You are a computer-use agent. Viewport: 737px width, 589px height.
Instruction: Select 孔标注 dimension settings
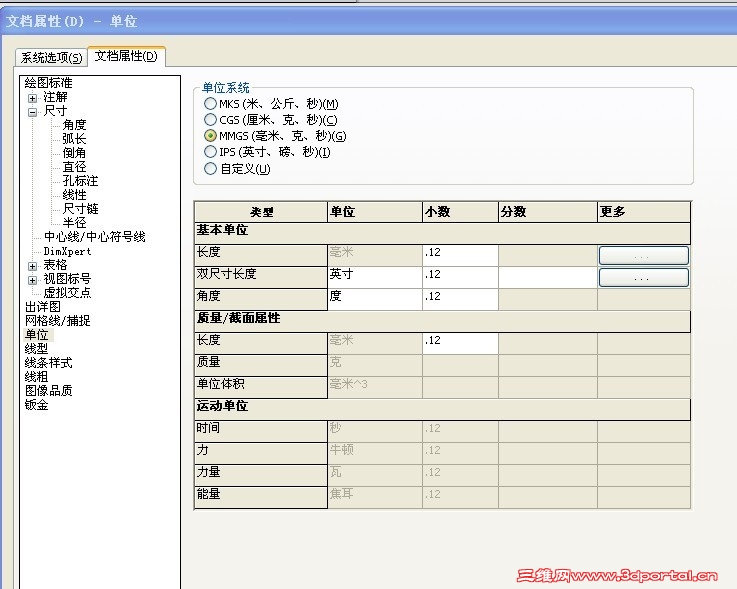coord(80,181)
